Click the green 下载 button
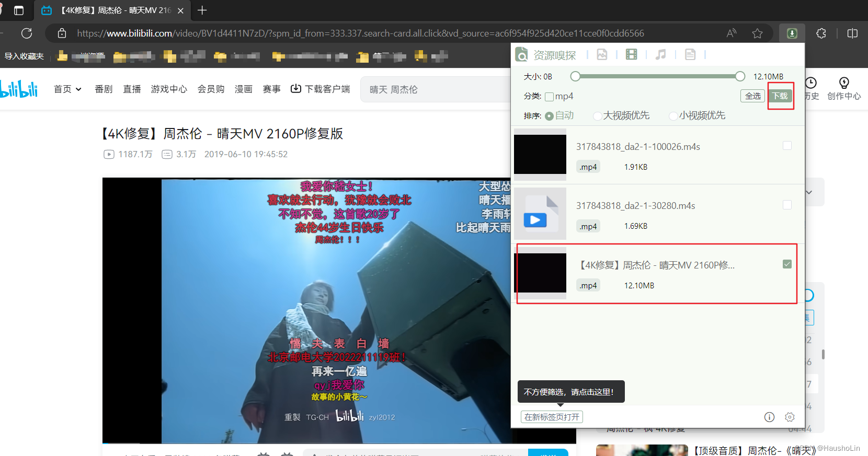The width and height of the screenshot is (868, 456). click(780, 96)
